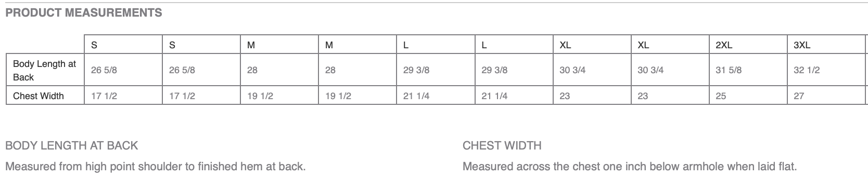The image size is (868, 190).
Task: Click chest width value 25
Action: (721, 96)
